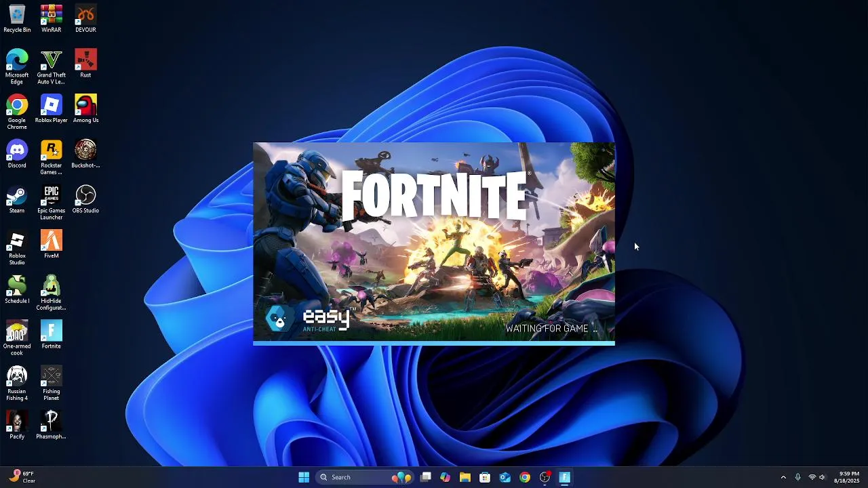
Task: Click the Fortnite logo on the splash screen
Action: coord(435,196)
